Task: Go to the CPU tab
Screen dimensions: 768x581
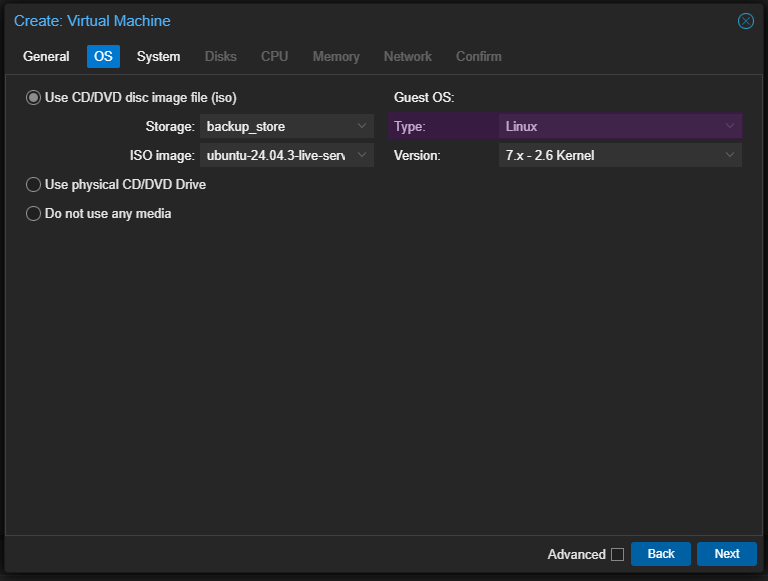Action: (x=274, y=57)
